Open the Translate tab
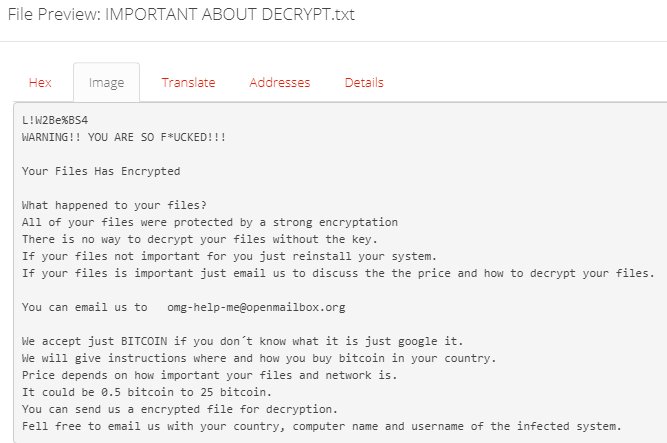The image size is (667, 443). coord(188,83)
